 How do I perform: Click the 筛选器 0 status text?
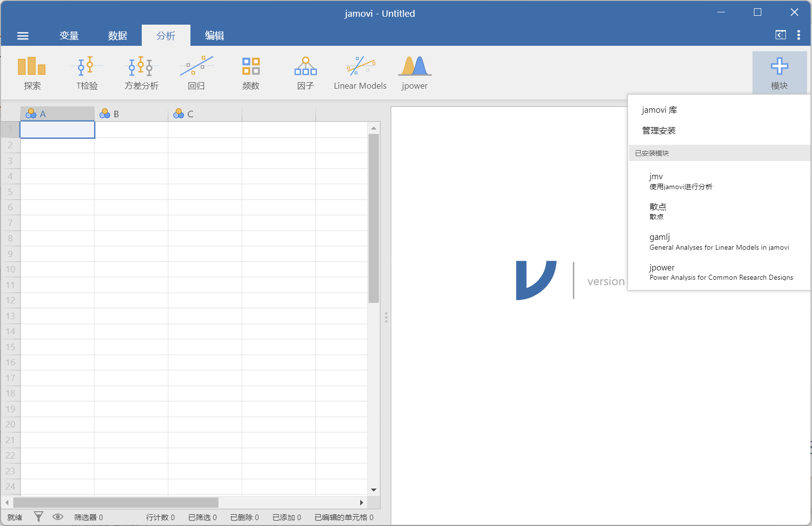tap(89, 517)
